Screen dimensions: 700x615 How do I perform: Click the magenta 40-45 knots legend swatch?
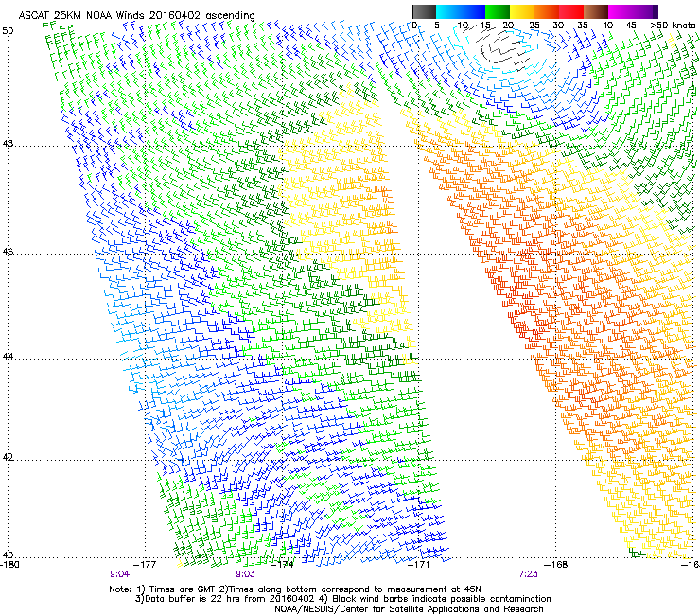(x=621, y=11)
